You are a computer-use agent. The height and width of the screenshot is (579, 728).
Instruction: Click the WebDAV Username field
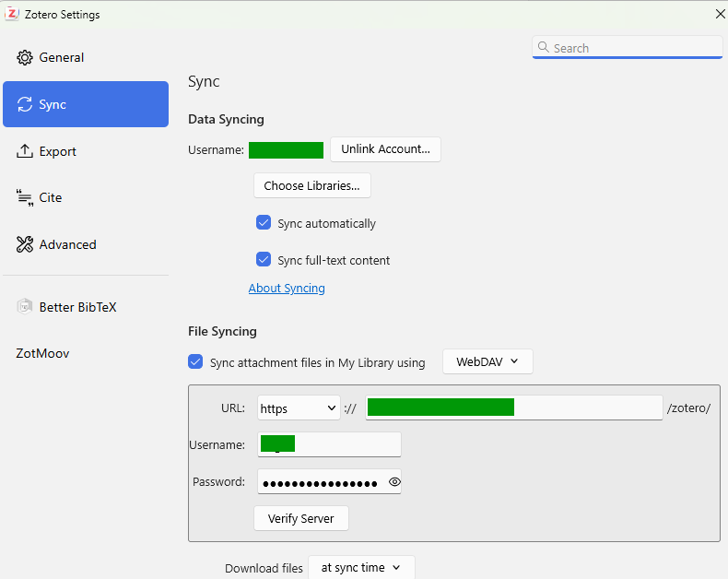329,444
